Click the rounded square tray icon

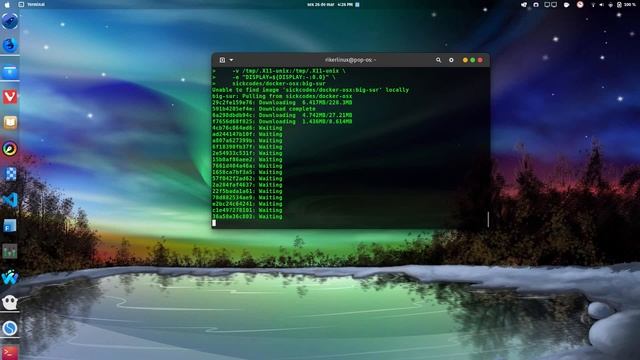pyautogui.click(x=536, y=4)
